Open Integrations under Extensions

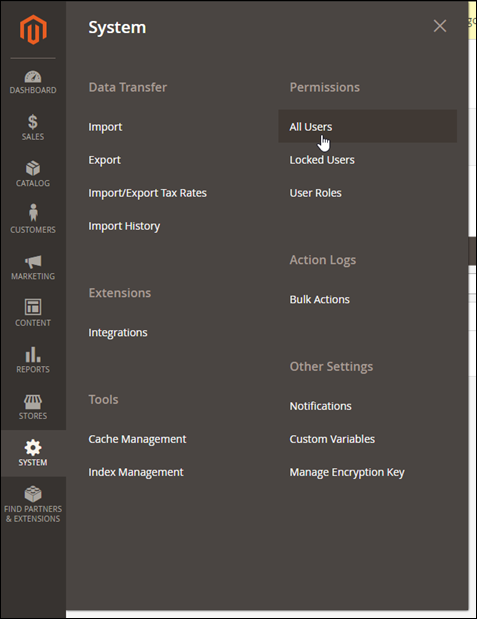118,333
